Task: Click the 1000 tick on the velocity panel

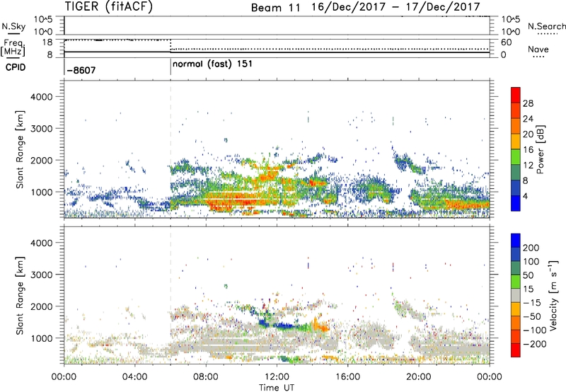Action: tap(41, 338)
